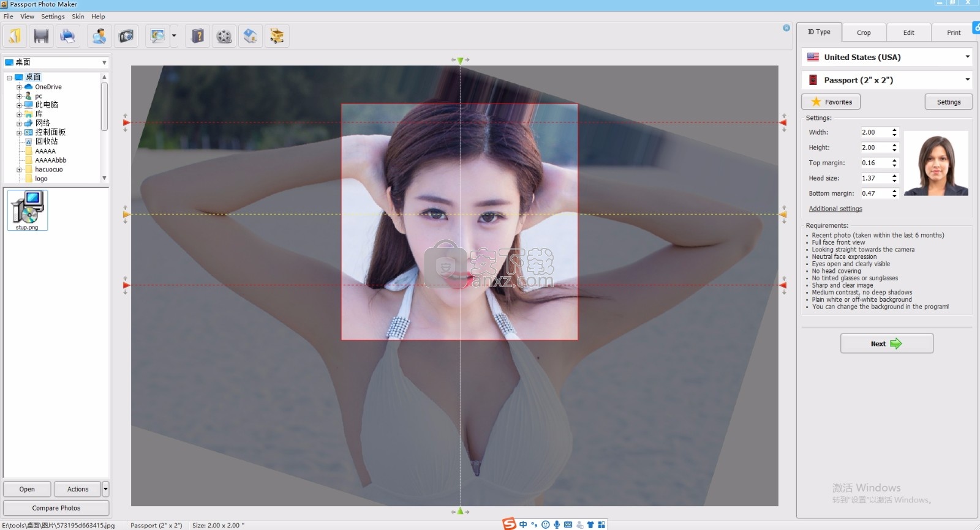
Task: Select the AAAAAbbb folder
Action: click(x=51, y=160)
